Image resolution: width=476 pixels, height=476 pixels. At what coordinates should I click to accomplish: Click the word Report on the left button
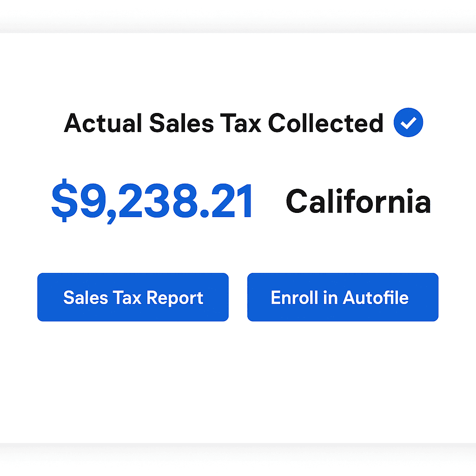(x=175, y=298)
